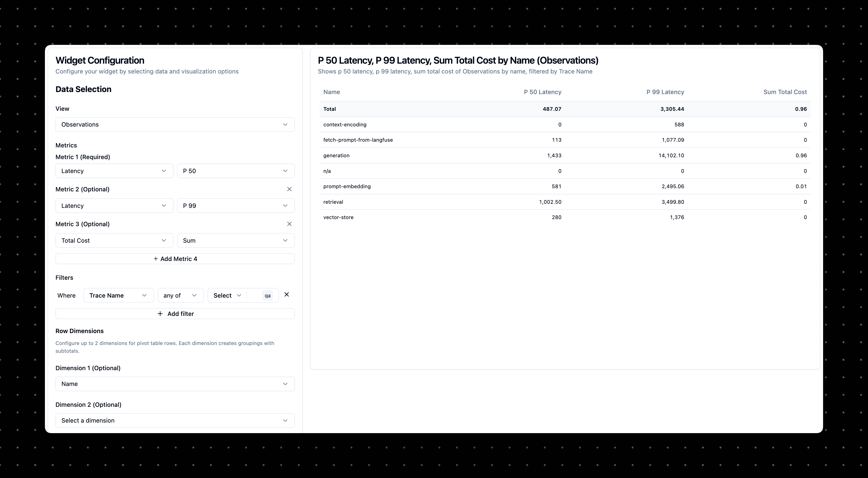The height and width of the screenshot is (478, 868).
Task: Click the chevron on the Select filter control
Action: (239, 295)
